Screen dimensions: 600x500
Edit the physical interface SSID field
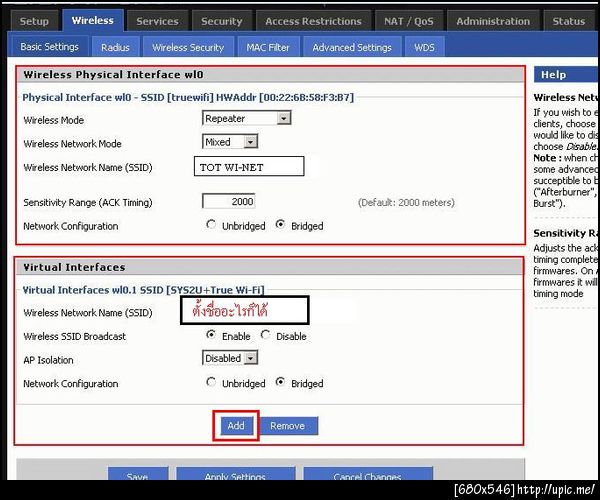[249, 166]
